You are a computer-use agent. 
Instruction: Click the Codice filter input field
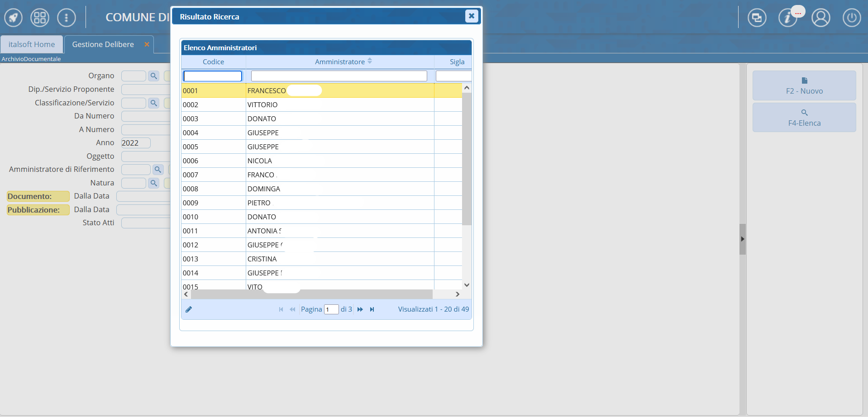point(213,76)
